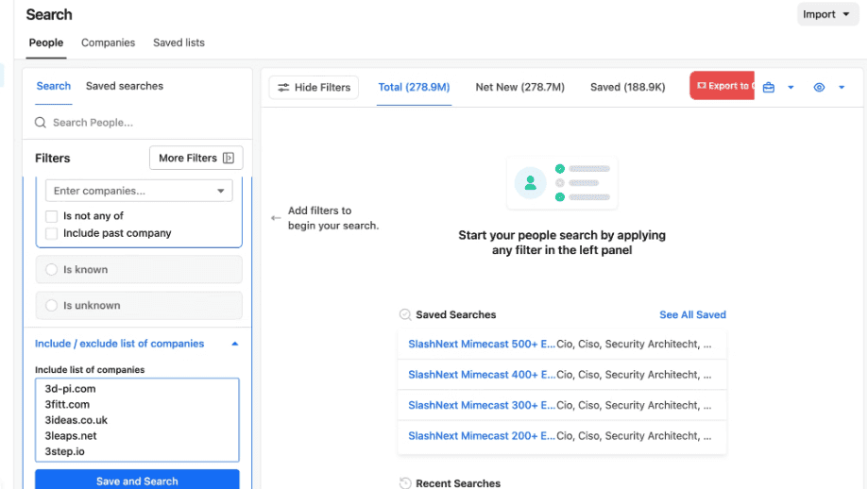Open SlashNext Mimecast 500+ saved search
The height and width of the screenshot is (489, 868).
(562, 344)
